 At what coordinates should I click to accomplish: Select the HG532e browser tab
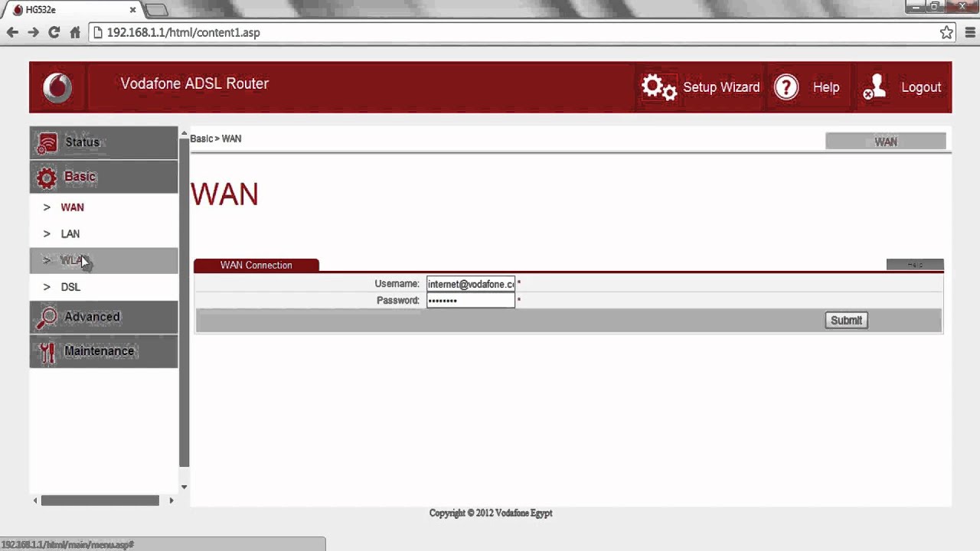(74, 10)
